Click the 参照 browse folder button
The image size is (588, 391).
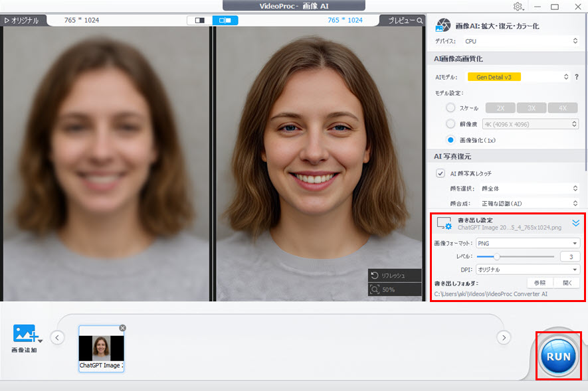tap(539, 281)
